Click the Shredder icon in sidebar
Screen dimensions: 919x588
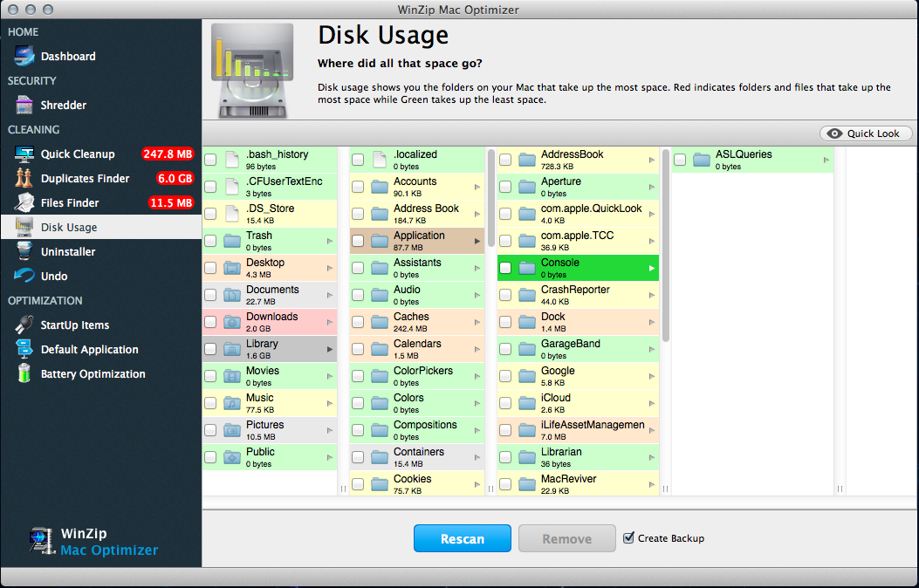tap(24, 106)
